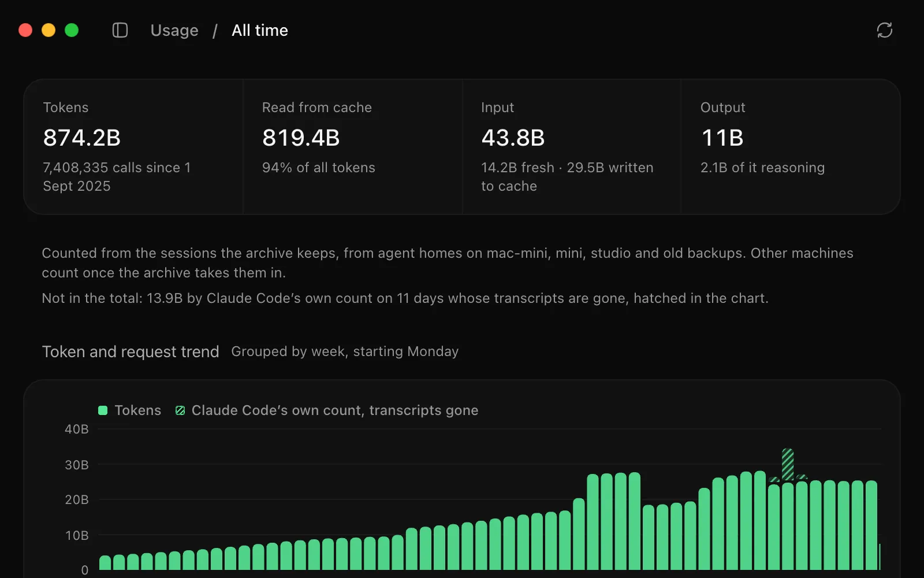Click the text "2.1B of it reasoning"

click(762, 168)
